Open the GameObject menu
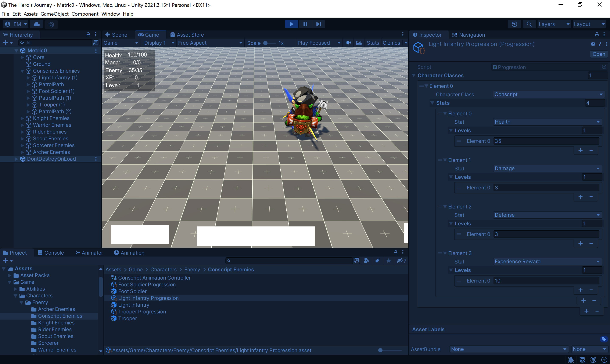610x364 pixels. point(54,14)
